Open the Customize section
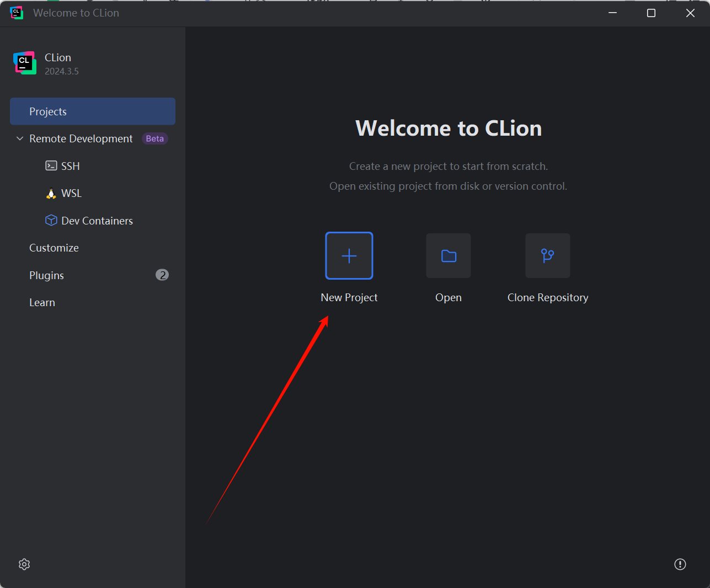Screen dimensions: 710x588 (54, 247)
